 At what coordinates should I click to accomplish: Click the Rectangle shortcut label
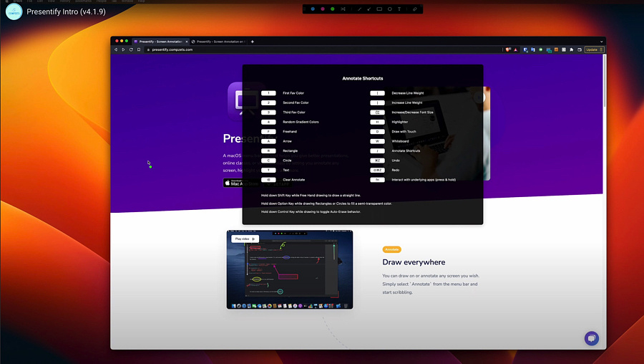click(290, 151)
